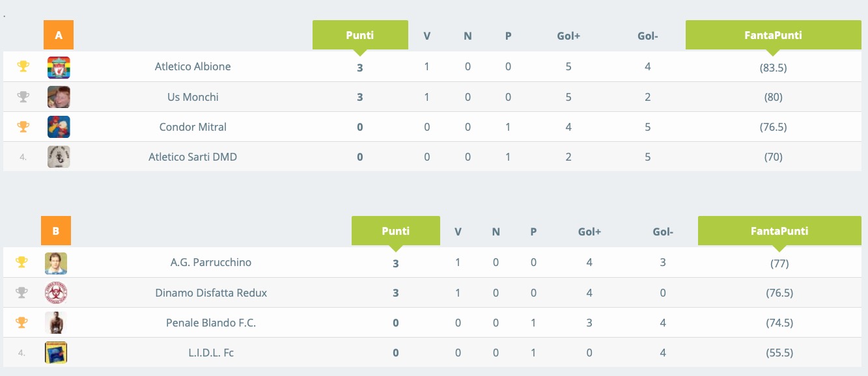Sort group B by FantaPunti header

click(779, 231)
